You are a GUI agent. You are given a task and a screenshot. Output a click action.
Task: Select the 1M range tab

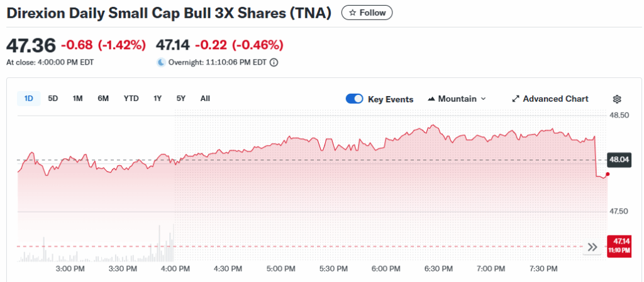[x=77, y=98]
